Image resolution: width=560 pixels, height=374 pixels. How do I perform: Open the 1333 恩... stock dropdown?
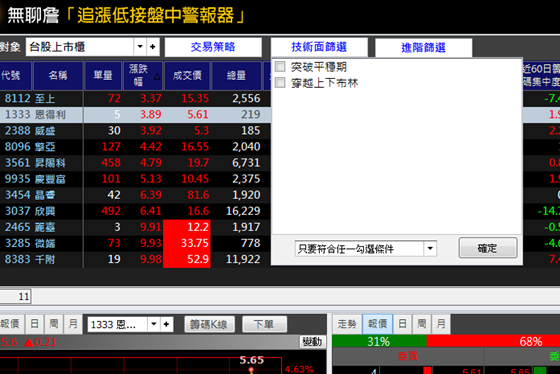coord(154,324)
